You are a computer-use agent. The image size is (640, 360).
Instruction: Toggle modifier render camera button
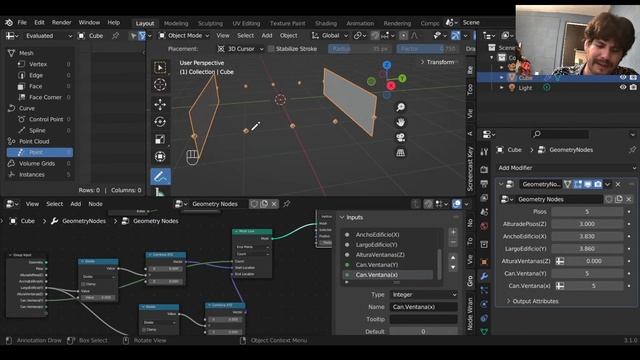(x=598, y=184)
